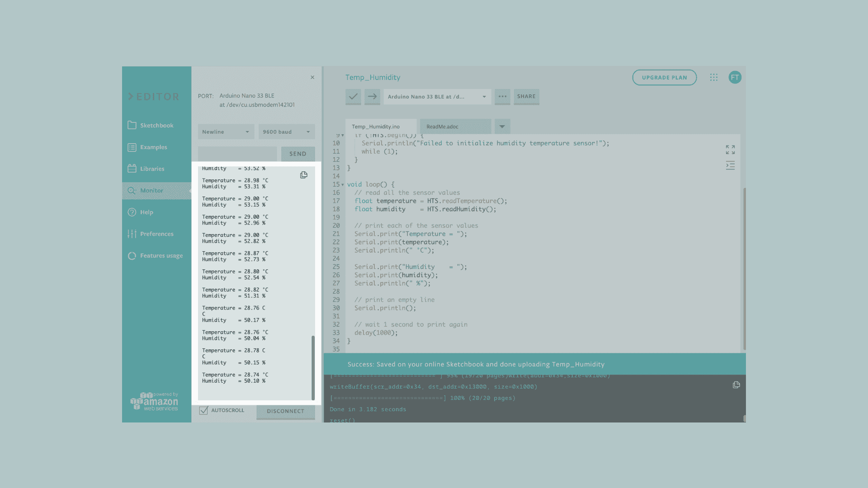Viewport: 868px width, 488px height.
Task: Open the 9600 baud dropdown
Action: [x=287, y=132]
